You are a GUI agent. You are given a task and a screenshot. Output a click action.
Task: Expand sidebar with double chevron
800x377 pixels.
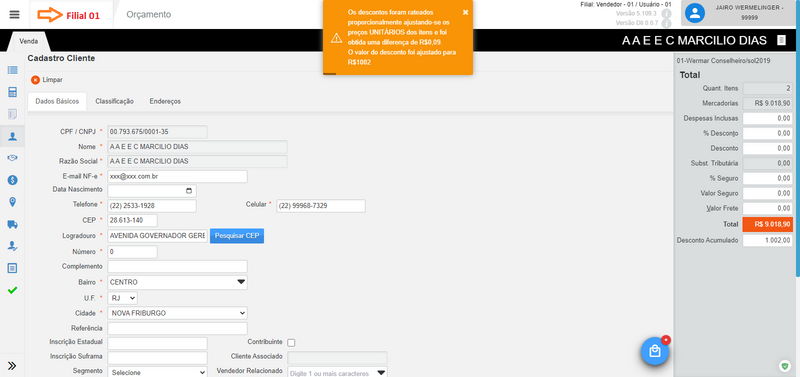pos(12,365)
